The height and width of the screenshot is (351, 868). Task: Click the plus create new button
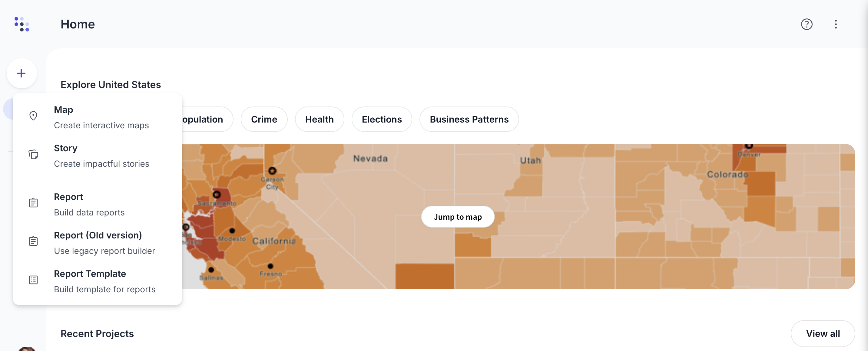pyautogui.click(x=22, y=73)
